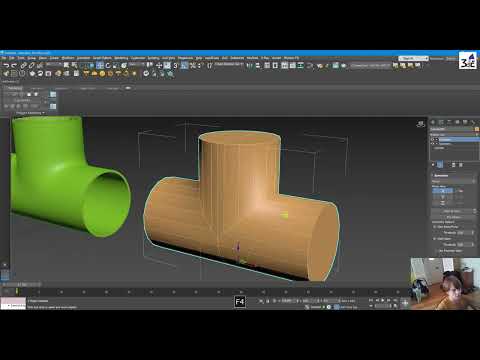Collapse the Selection rollout
The width and height of the screenshot is (480, 360).
coord(441,176)
